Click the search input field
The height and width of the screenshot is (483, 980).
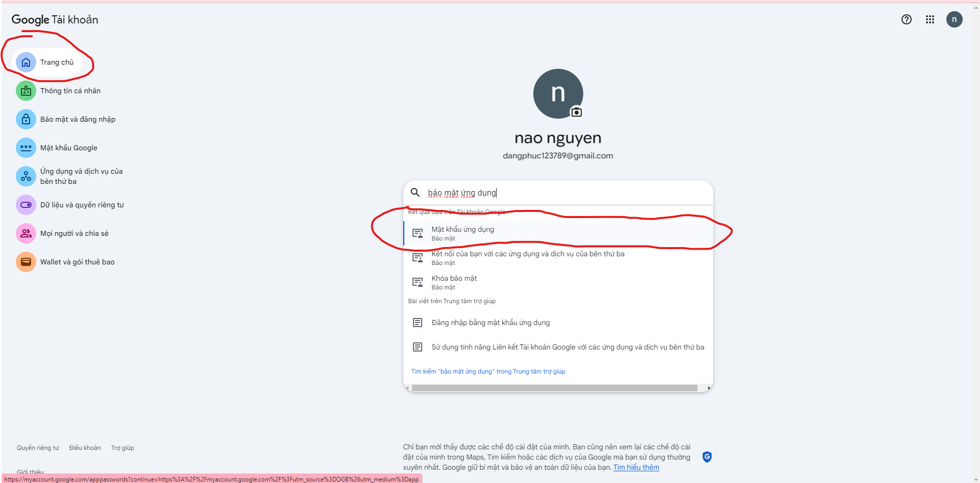pos(561,193)
